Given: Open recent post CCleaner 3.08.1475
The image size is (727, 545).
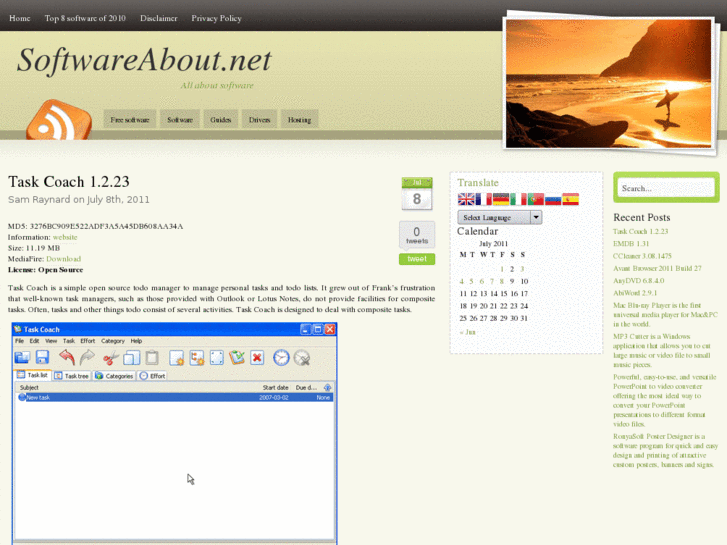Looking at the screenshot, I should pos(642,256).
